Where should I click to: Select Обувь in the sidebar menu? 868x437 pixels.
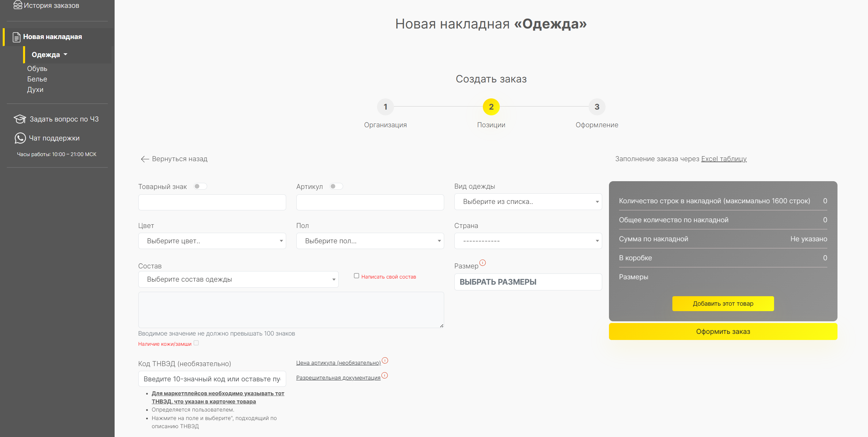point(37,69)
